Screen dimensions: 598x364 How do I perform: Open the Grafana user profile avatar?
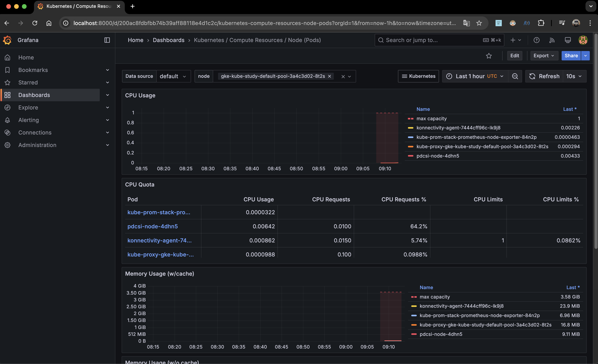click(x=583, y=40)
